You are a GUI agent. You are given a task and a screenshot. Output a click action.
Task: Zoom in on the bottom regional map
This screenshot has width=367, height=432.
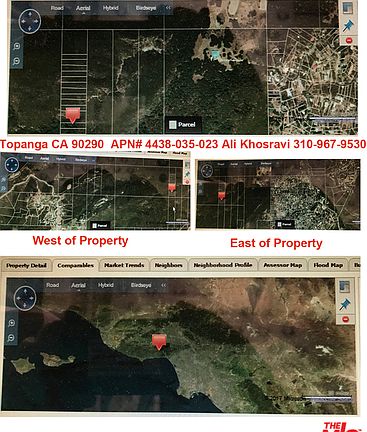[11, 322]
